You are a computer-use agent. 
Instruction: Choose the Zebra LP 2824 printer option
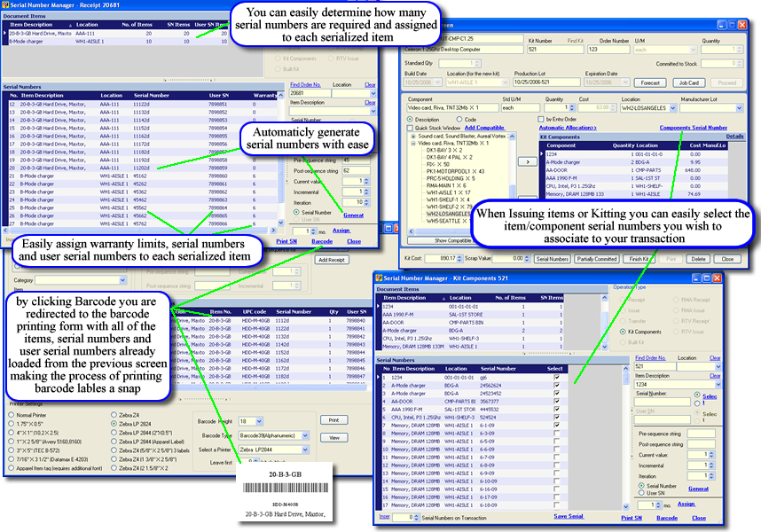click(113, 424)
